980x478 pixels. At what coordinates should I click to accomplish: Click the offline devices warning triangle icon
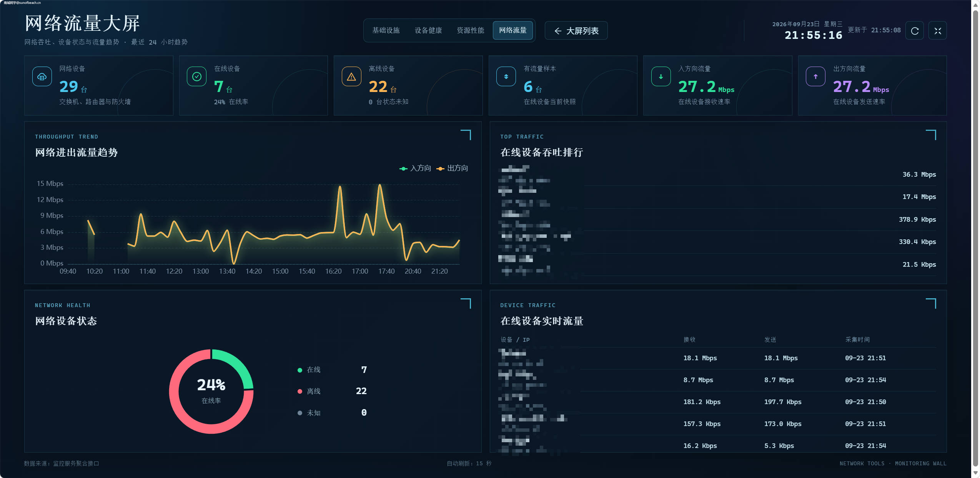coord(351,77)
